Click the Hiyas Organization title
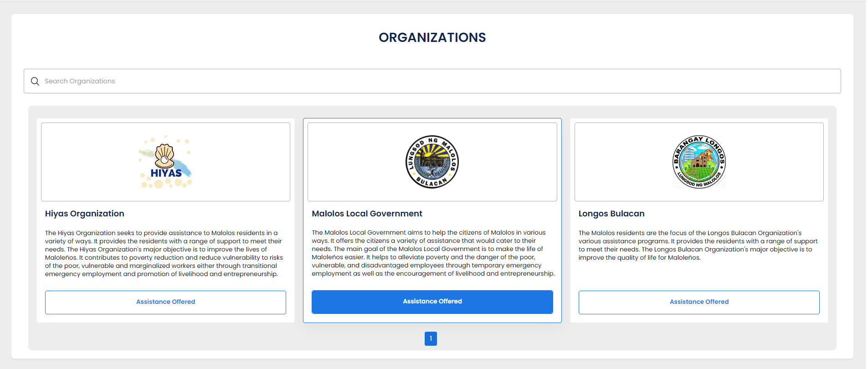This screenshot has height=369, width=868. 85,214
